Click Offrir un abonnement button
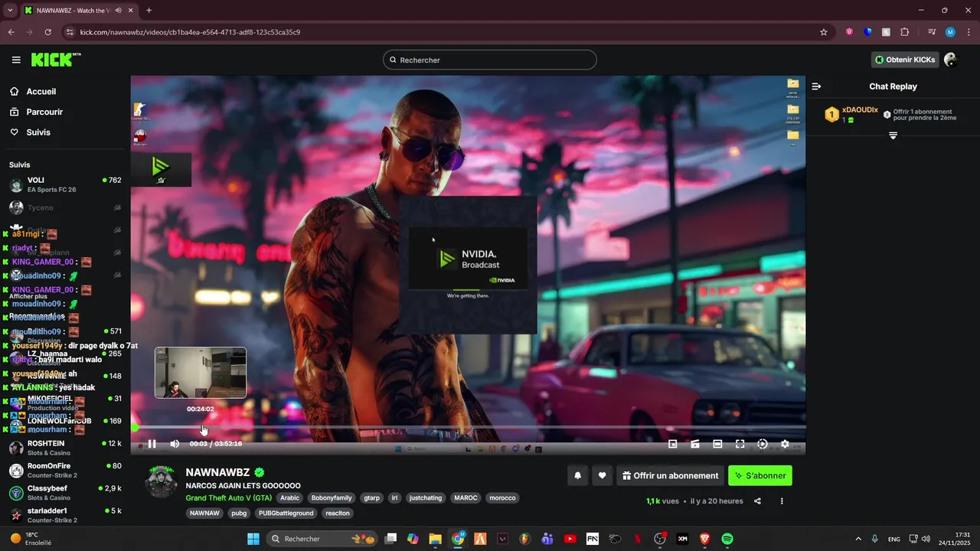The height and width of the screenshot is (551, 980). 670,475
